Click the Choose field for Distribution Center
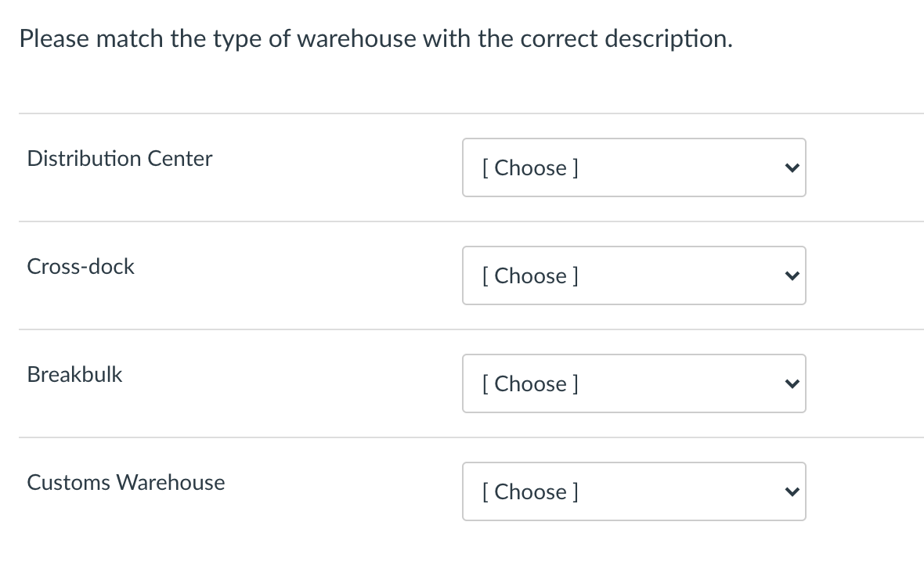This screenshot has height=565, width=924. pos(530,167)
